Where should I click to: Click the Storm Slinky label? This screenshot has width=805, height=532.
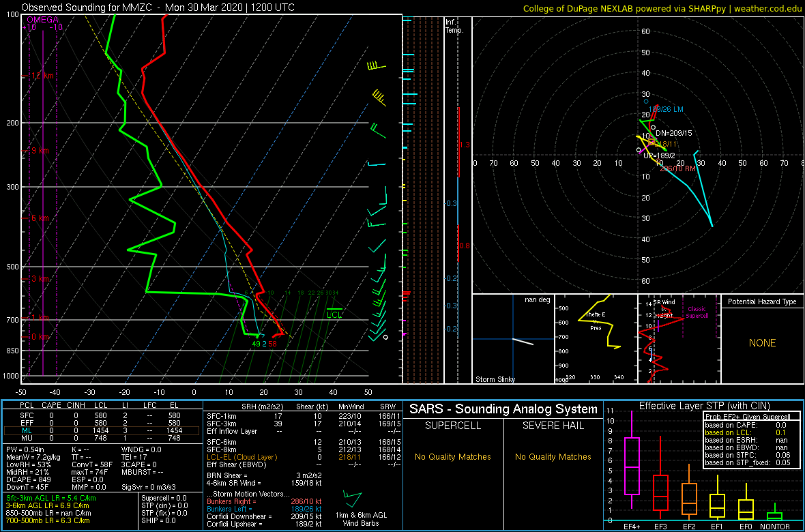pos(495,379)
